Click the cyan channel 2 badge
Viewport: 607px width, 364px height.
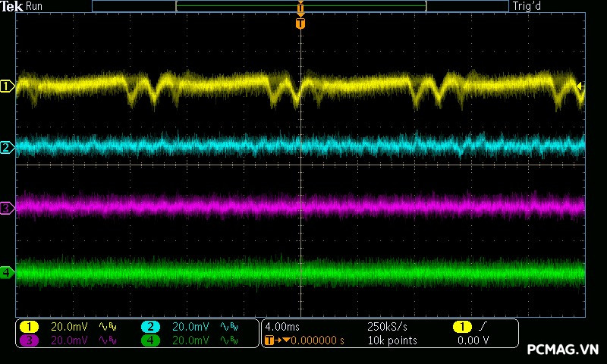click(150, 327)
